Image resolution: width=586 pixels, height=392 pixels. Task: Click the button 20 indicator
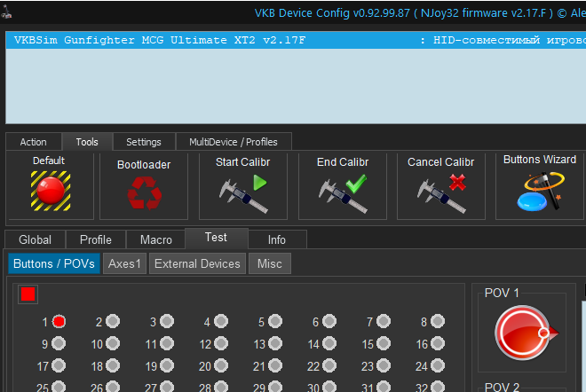coord(221,366)
